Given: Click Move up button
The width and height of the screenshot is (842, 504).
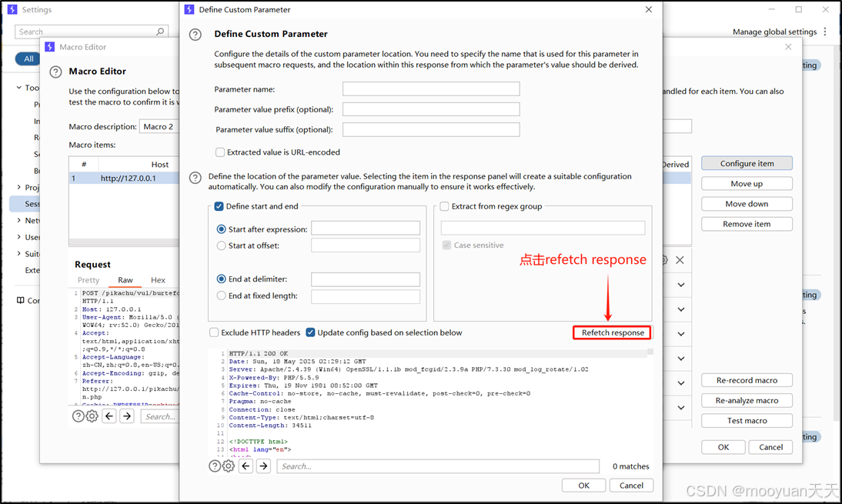Looking at the screenshot, I should pos(747,184).
